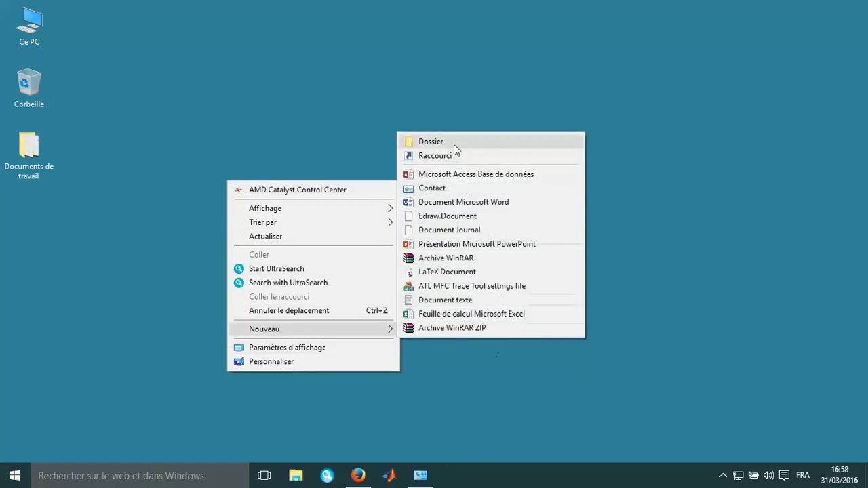Open Paramètres d'affichage
The width and height of the screenshot is (868, 488).
(x=313, y=348)
